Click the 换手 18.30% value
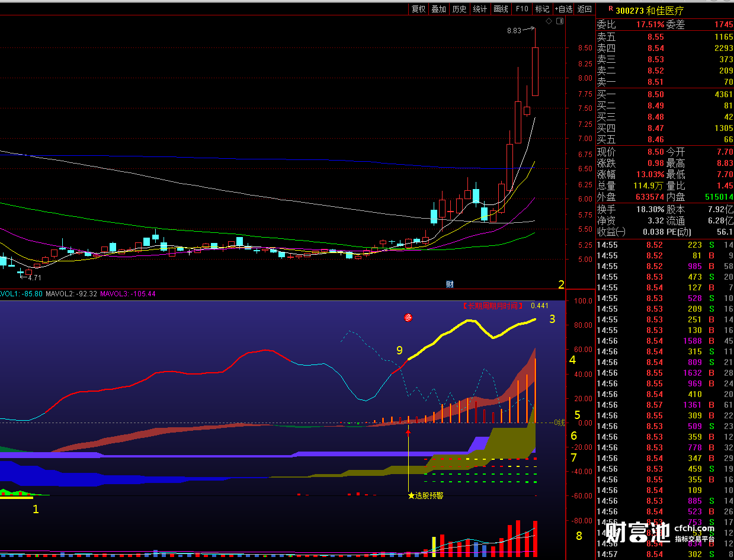Screen dimensions: 734x560 pyautogui.click(x=650, y=210)
